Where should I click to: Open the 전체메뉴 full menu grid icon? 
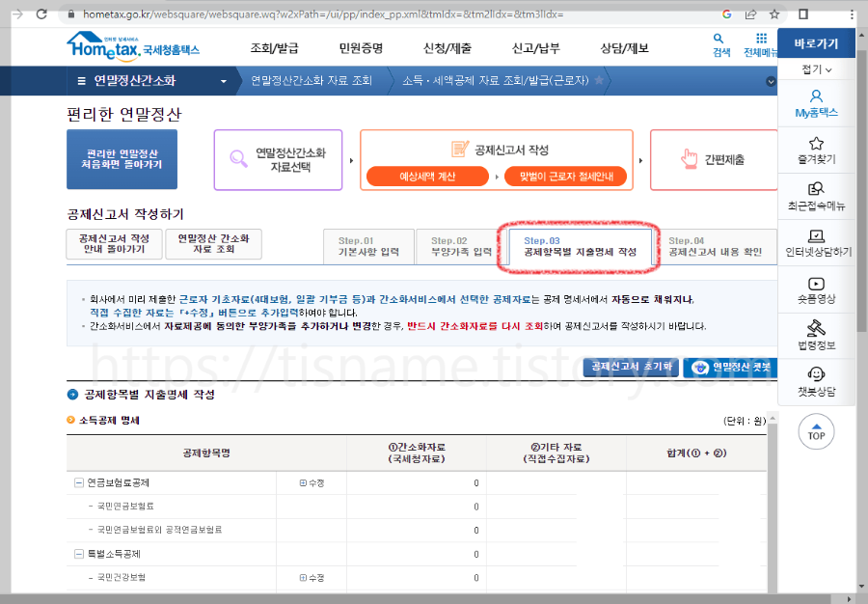pos(759,45)
